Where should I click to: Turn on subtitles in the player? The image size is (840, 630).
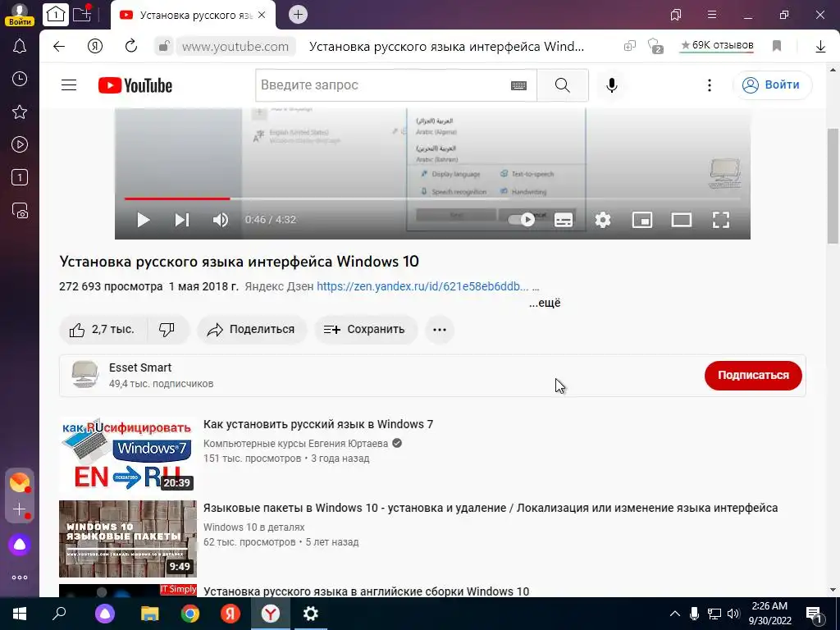(x=564, y=220)
